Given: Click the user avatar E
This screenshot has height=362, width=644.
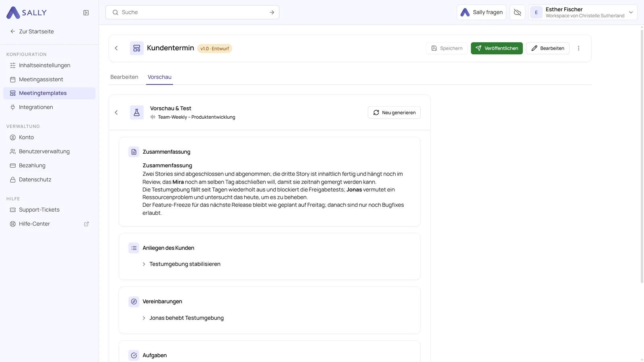Looking at the screenshot, I should coord(536,12).
